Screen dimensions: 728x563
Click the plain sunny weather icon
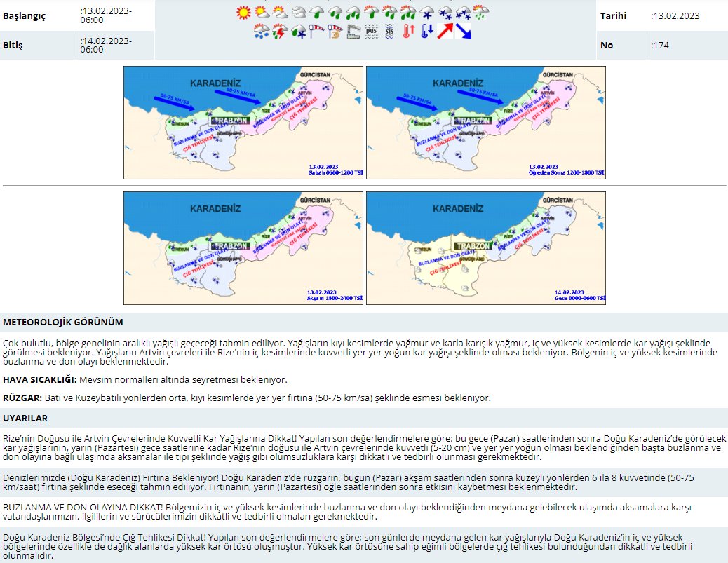coord(243,12)
